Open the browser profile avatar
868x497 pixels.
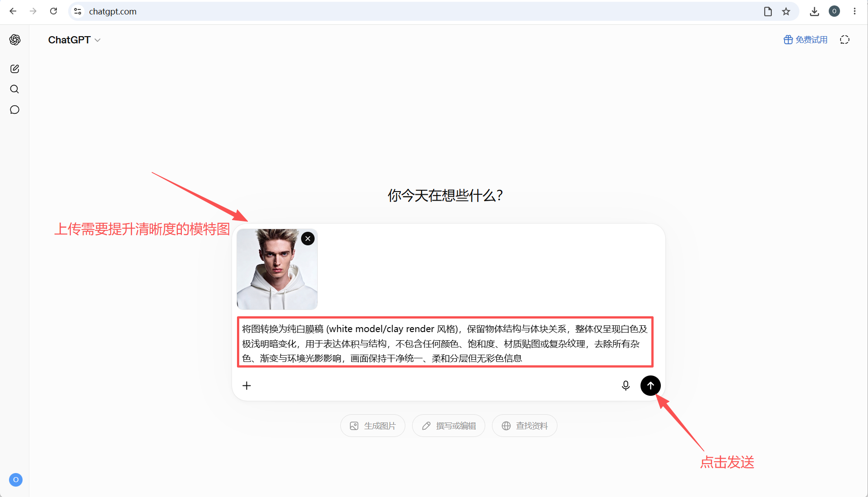834,11
